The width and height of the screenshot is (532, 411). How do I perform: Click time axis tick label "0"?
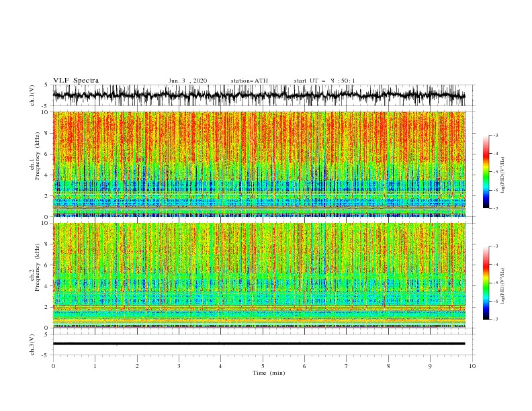click(53, 366)
